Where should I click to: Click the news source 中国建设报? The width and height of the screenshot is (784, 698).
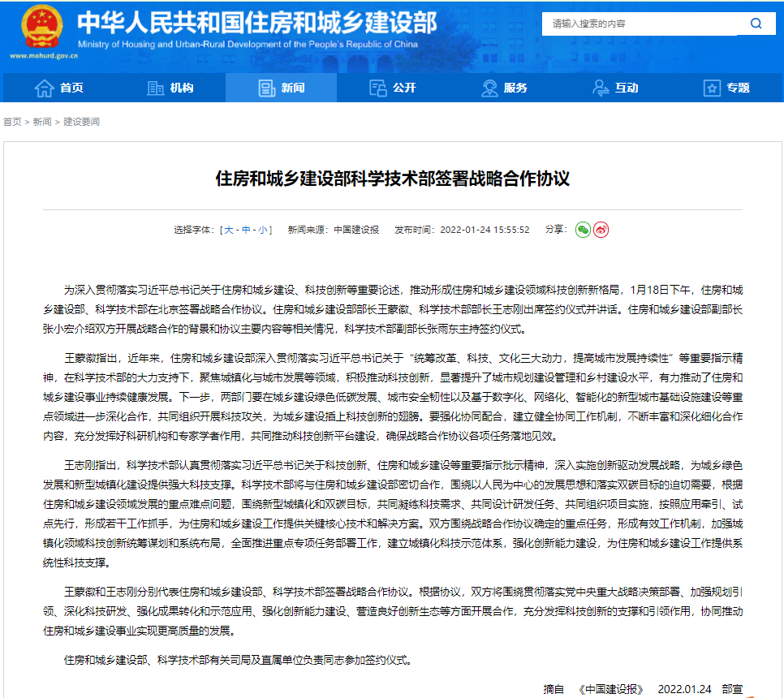point(356,230)
